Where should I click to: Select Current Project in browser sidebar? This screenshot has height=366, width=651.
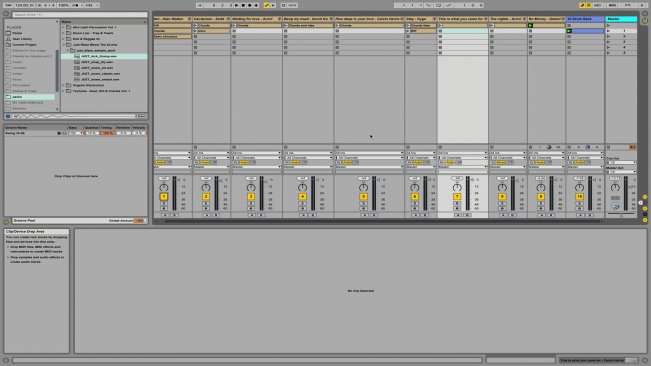point(24,44)
